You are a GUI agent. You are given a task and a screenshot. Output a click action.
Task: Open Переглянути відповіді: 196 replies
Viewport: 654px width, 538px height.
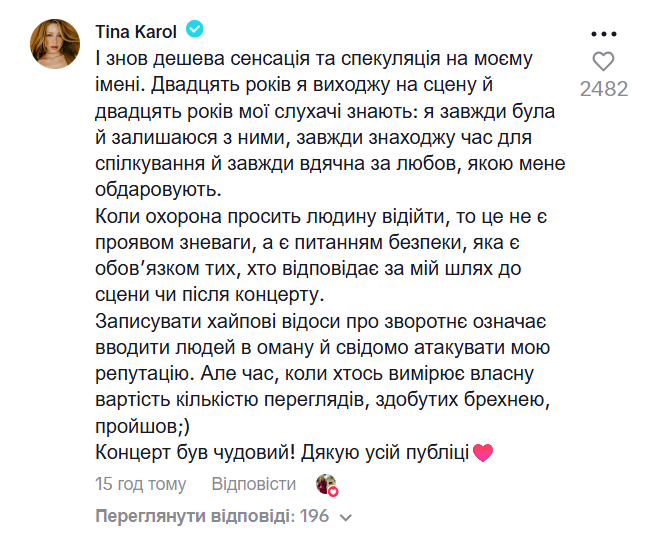[212, 517]
